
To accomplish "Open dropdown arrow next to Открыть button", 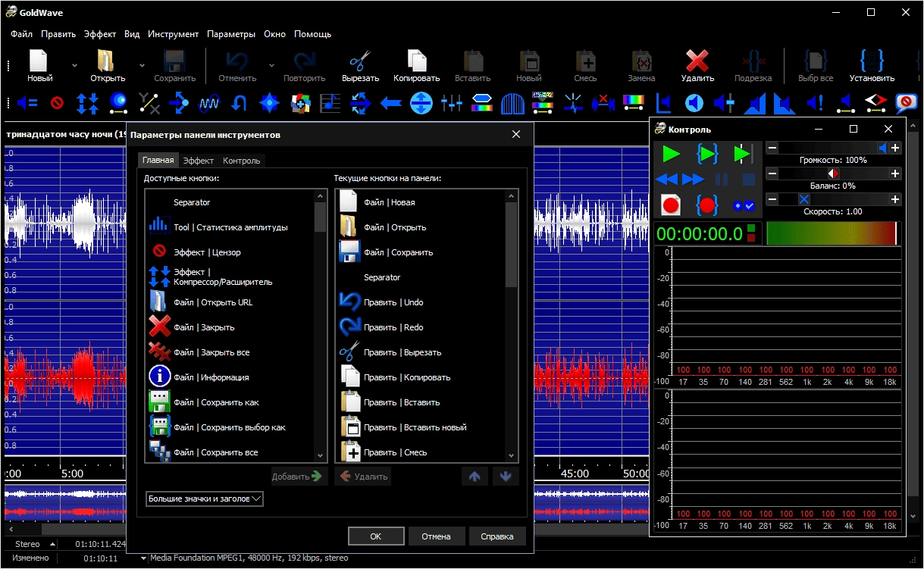I will pyautogui.click(x=142, y=66).
